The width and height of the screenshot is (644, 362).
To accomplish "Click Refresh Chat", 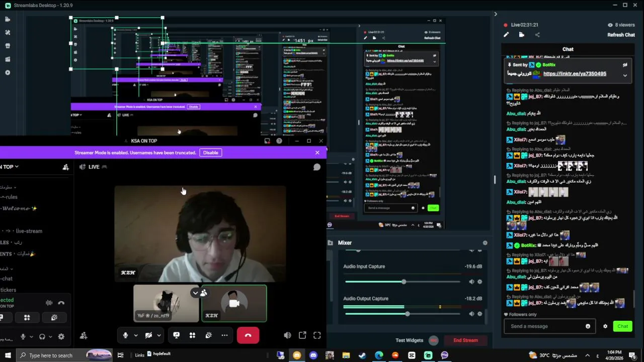I will 621,35.
